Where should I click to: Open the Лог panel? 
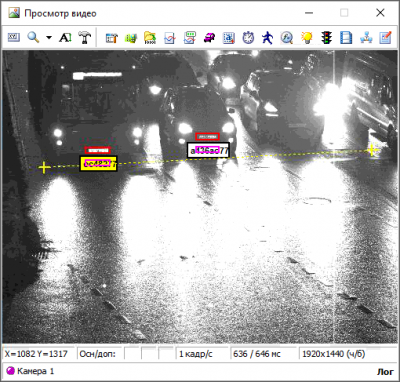pos(385,372)
